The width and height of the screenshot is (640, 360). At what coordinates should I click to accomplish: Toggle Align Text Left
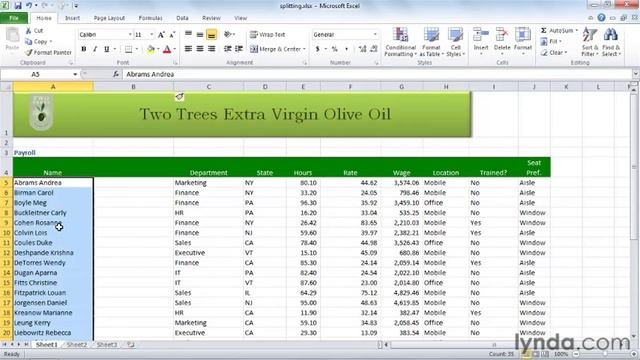point(188,49)
